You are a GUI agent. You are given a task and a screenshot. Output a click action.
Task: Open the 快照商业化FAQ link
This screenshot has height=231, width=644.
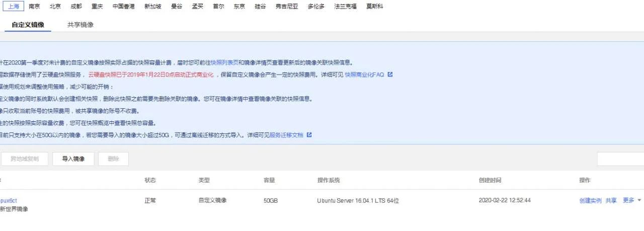(364, 74)
